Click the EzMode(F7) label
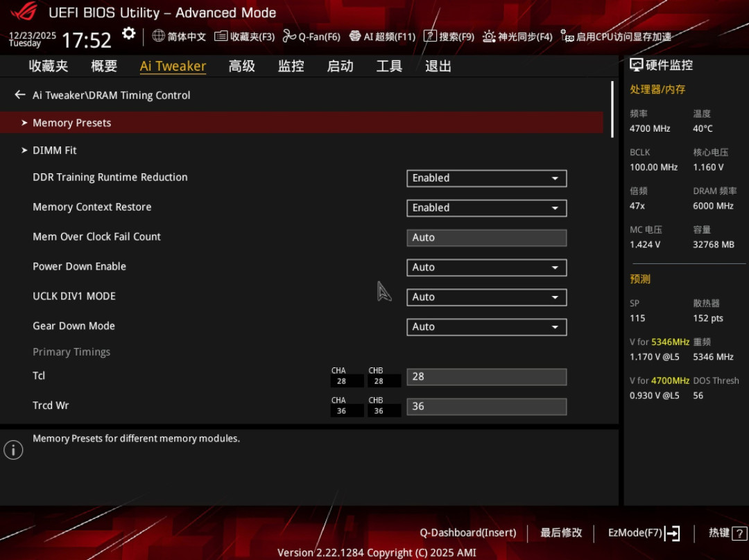749x560 pixels. coord(635,532)
